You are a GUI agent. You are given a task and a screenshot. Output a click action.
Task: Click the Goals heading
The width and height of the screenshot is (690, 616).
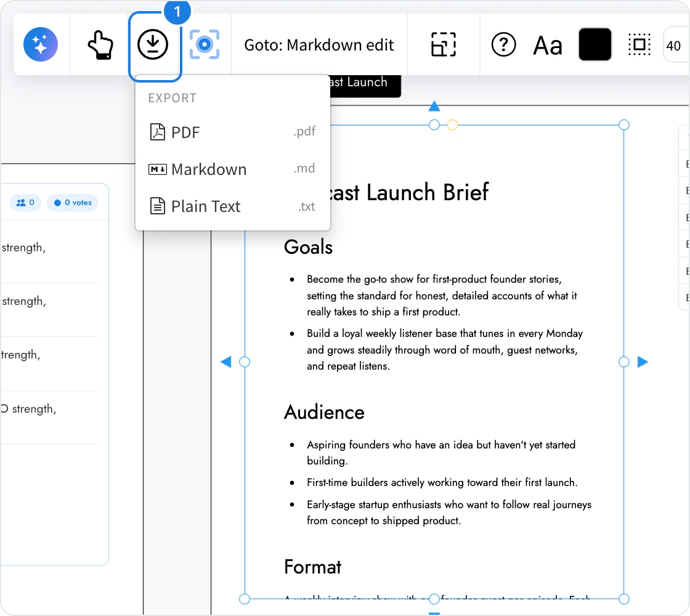[x=308, y=247]
